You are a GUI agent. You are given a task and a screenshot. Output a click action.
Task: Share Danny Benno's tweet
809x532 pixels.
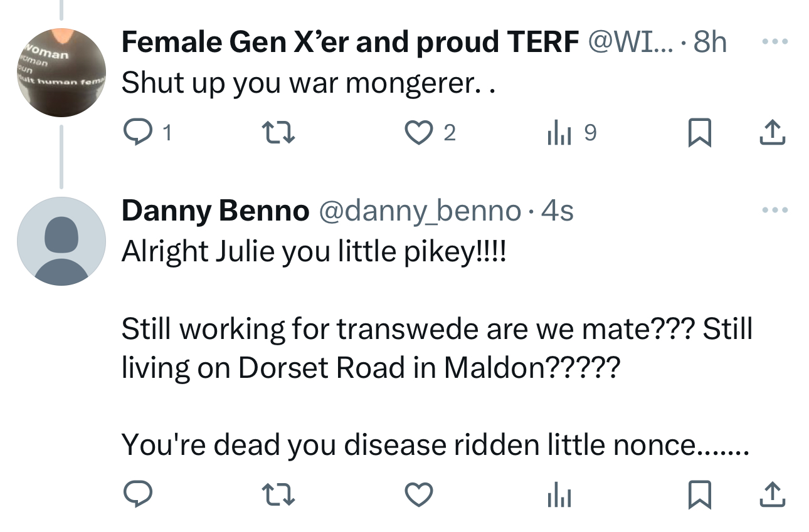coord(773,495)
